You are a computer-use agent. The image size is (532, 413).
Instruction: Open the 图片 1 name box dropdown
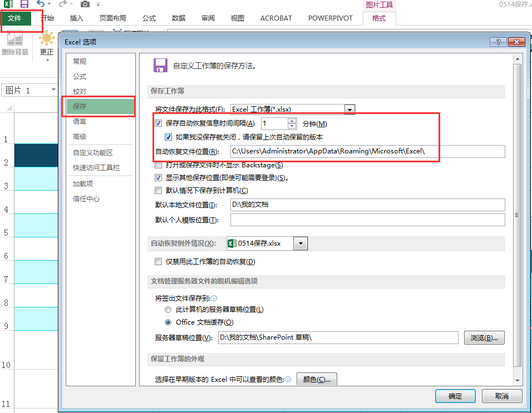click(53, 90)
